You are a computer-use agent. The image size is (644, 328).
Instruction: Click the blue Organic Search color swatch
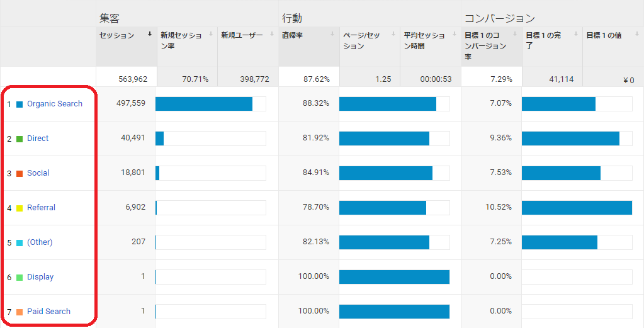20,105
